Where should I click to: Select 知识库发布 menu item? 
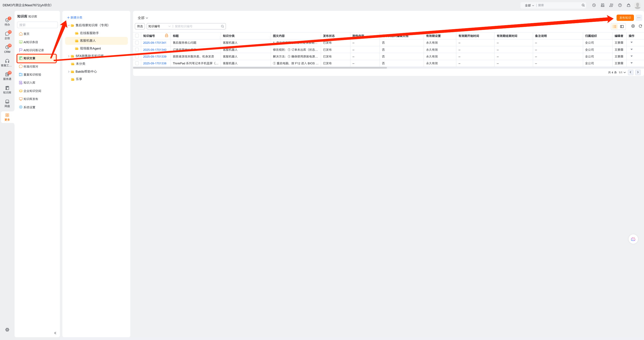[31, 99]
